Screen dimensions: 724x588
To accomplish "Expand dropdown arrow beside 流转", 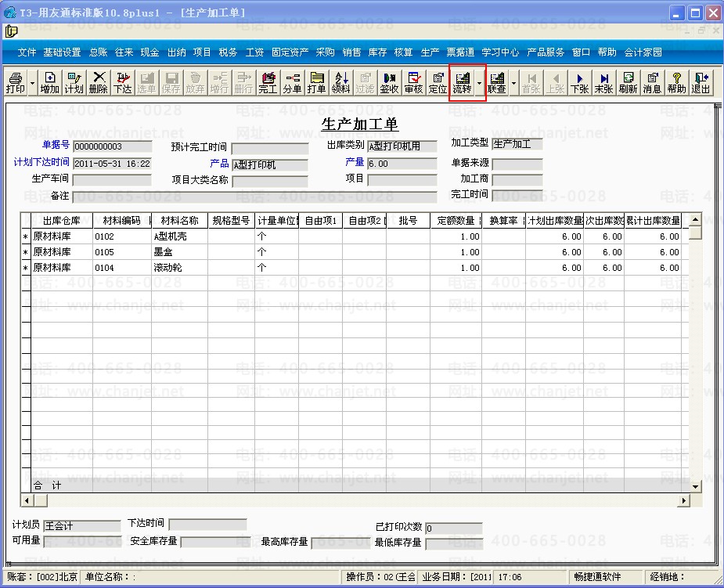I will (479, 83).
